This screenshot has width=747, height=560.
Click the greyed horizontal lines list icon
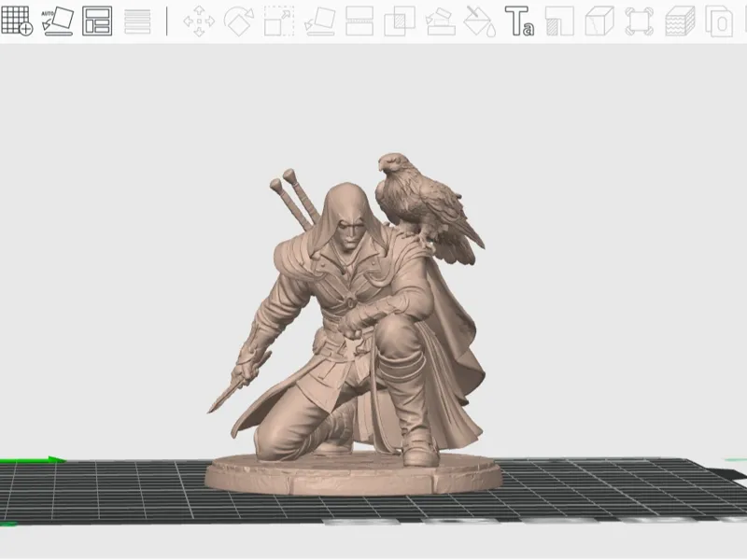coord(137,21)
